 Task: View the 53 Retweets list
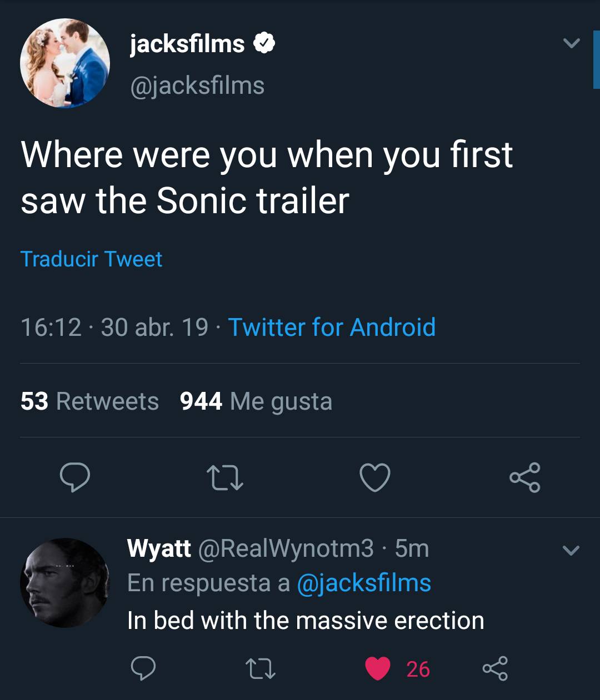[x=89, y=401]
